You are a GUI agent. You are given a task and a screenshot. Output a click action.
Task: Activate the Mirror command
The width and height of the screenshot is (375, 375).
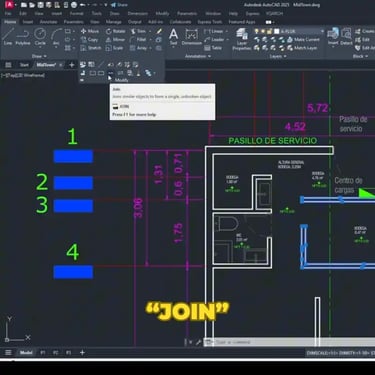115,40
